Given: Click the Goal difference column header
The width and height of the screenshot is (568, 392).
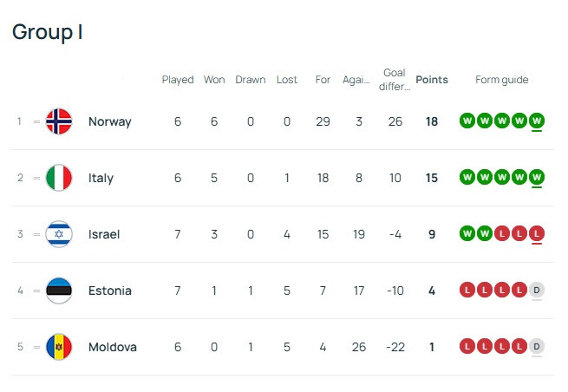Looking at the screenshot, I should (x=395, y=80).
